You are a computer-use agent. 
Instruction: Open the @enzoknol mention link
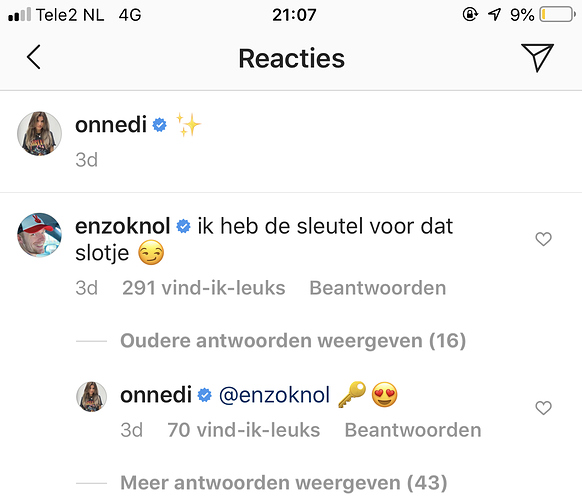coord(274,395)
